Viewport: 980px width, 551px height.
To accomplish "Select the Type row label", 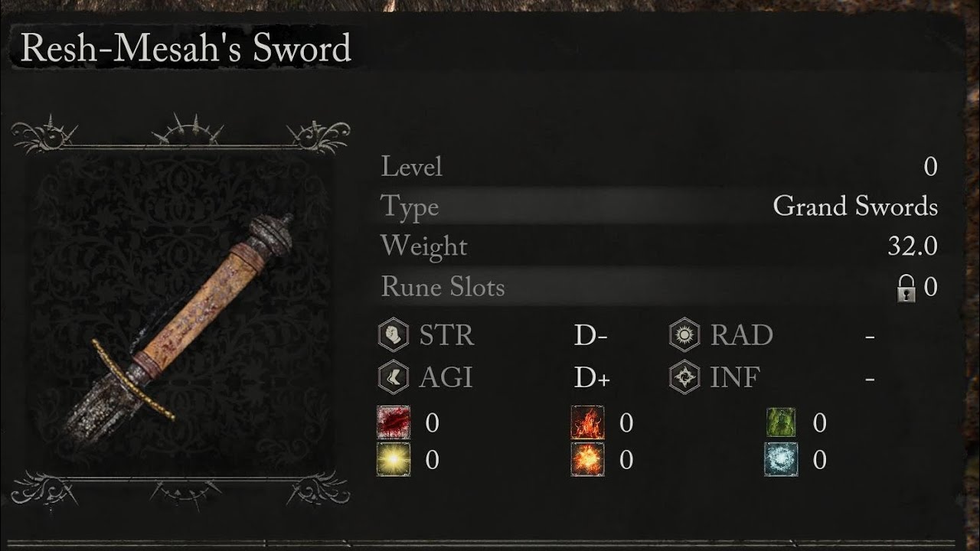I will click(x=410, y=207).
